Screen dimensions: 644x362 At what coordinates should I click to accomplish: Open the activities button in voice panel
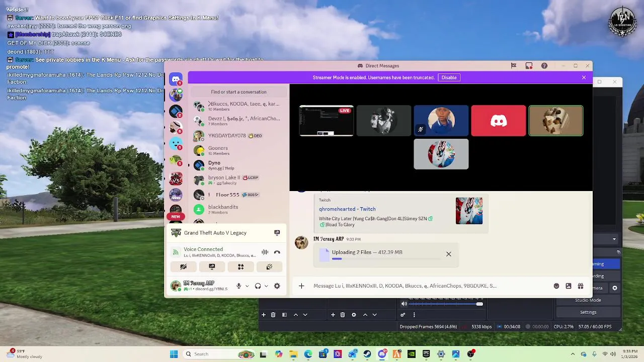coord(240,267)
